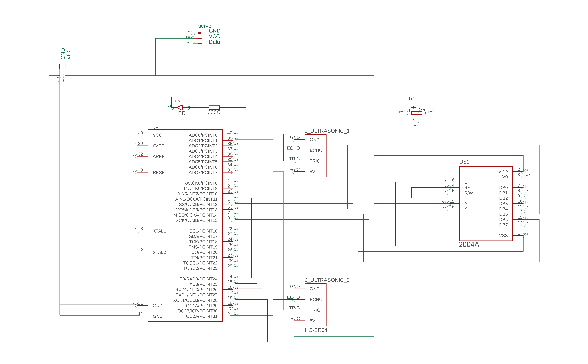
Task: Click the AREF pin name on IC1
Action: [x=159, y=157]
